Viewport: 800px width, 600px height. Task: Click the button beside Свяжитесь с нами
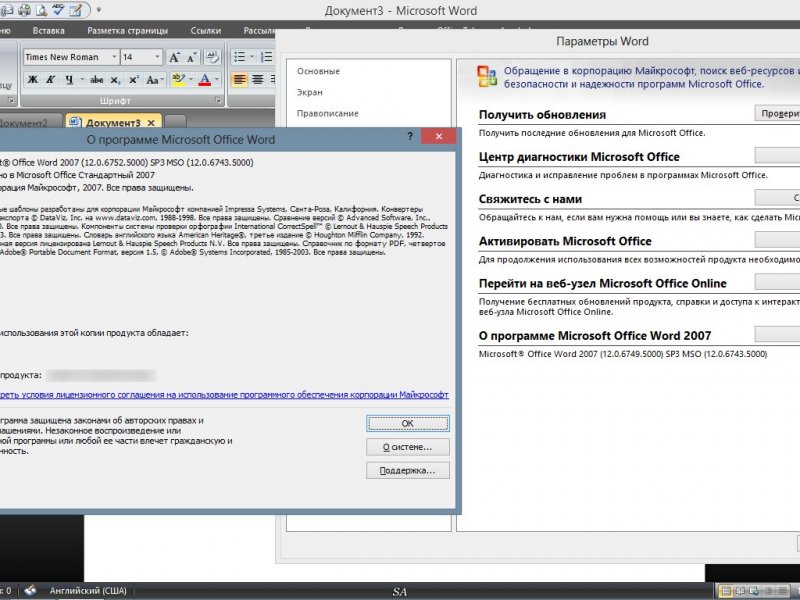pyautogui.click(x=777, y=197)
